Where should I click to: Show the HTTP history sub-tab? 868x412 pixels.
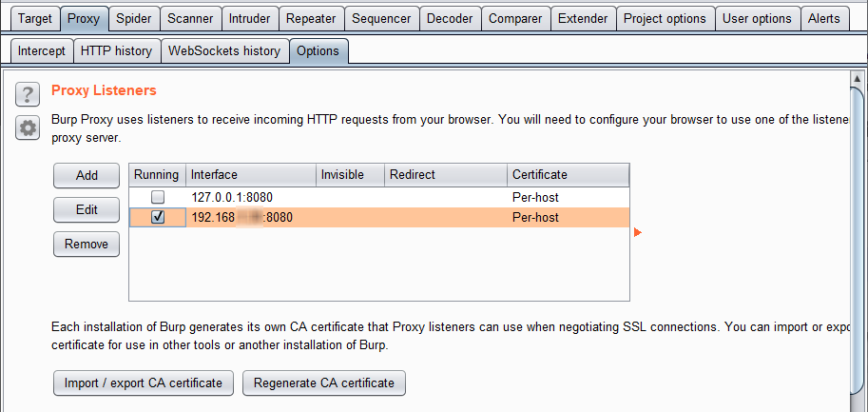coord(116,51)
